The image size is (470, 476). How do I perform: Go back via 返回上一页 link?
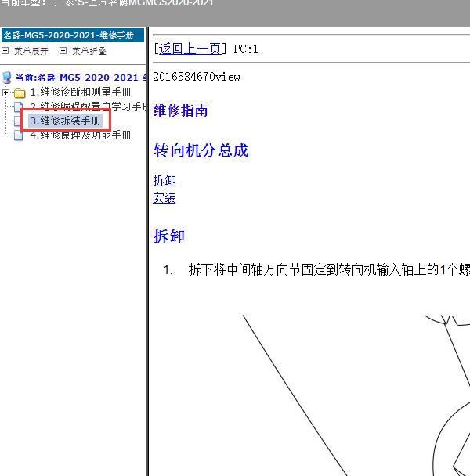190,49
